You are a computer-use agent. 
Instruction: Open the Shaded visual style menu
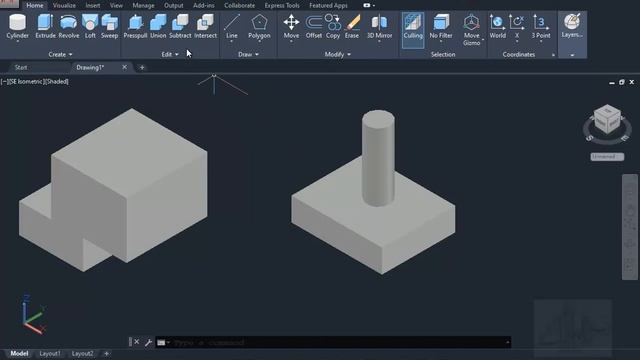tap(56, 82)
